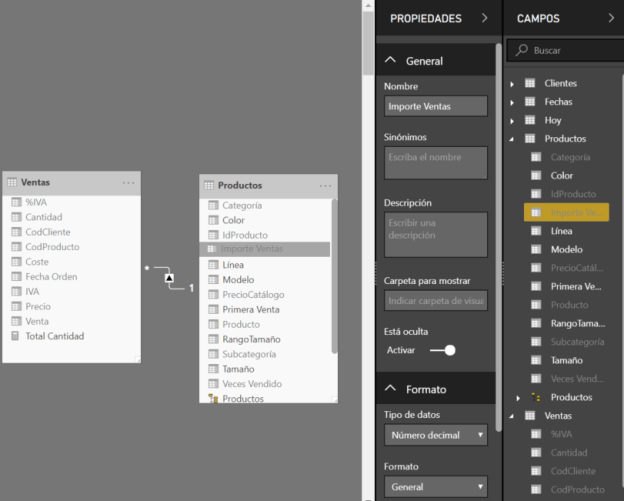The width and height of the screenshot is (624, 501).
Task: Open the Formato General dropdown
Action: 435,487
